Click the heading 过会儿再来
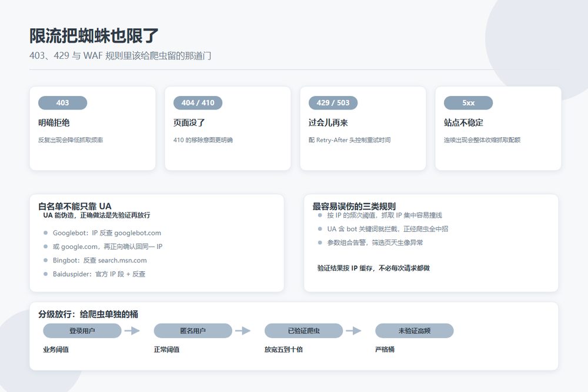 [328, 123]
